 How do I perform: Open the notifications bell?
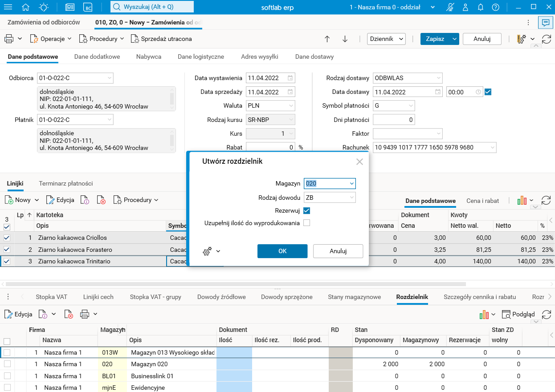[x=481, y=7]
